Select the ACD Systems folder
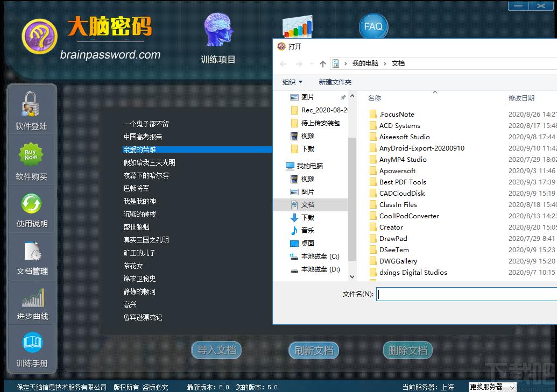The width and height of the screenshot is (557, 392). pos(400,126)
